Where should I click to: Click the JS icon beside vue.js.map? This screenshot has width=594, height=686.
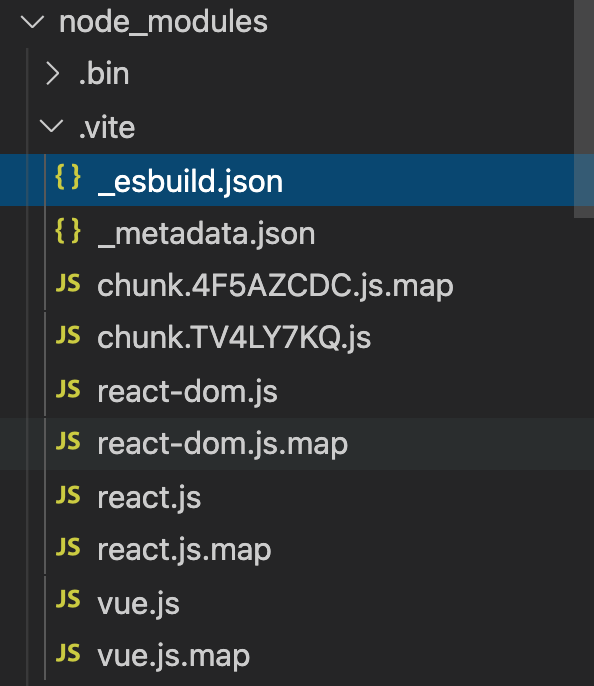click(68, 652)
